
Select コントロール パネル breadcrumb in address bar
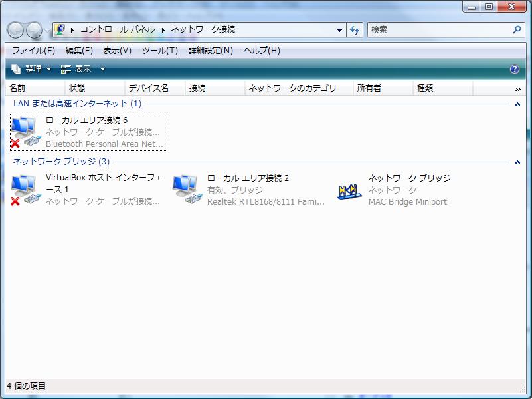[x=118, y=29]
